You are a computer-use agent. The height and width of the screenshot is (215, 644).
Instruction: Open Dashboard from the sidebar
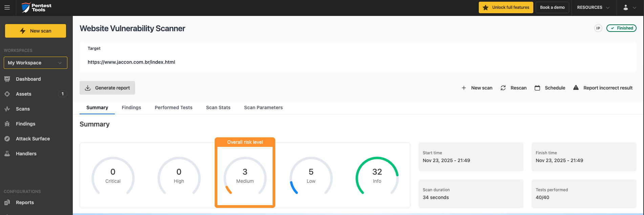point(28,79)
